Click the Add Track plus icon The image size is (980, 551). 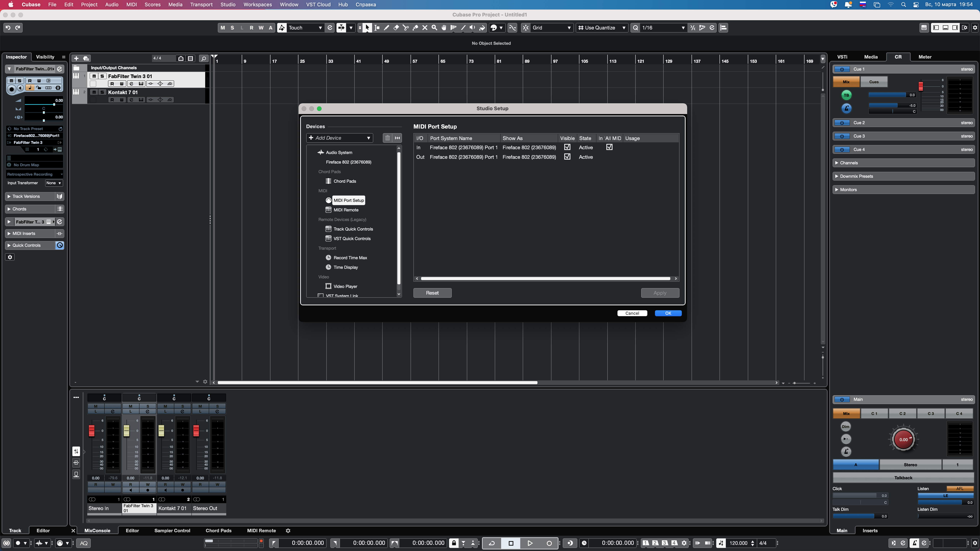click(x=76, y=58)
